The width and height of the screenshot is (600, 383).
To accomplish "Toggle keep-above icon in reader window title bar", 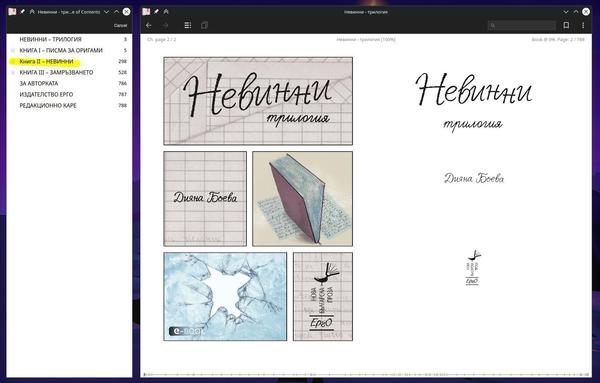I will (166, 12).
